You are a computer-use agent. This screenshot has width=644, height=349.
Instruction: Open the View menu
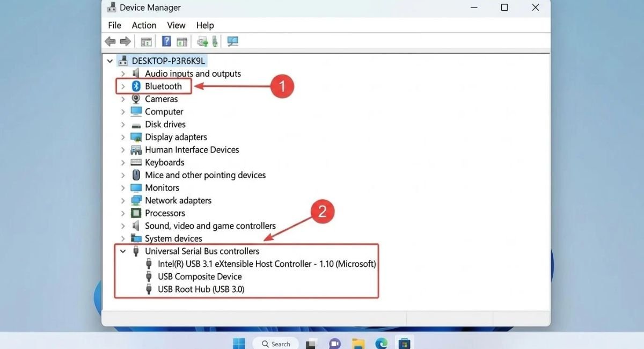(x=176, y=25)
